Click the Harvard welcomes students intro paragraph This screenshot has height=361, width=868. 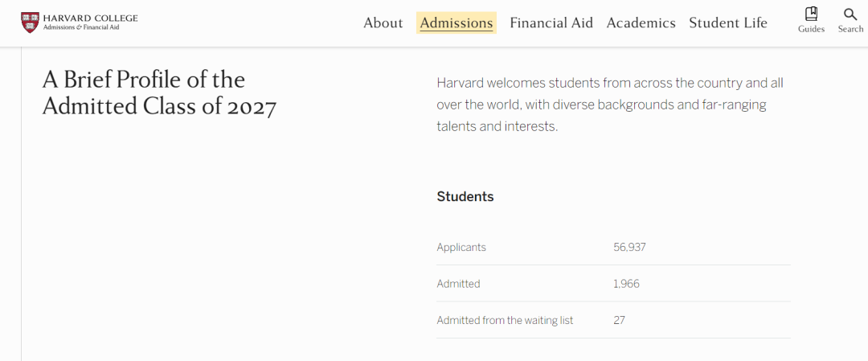pos(610,105)
